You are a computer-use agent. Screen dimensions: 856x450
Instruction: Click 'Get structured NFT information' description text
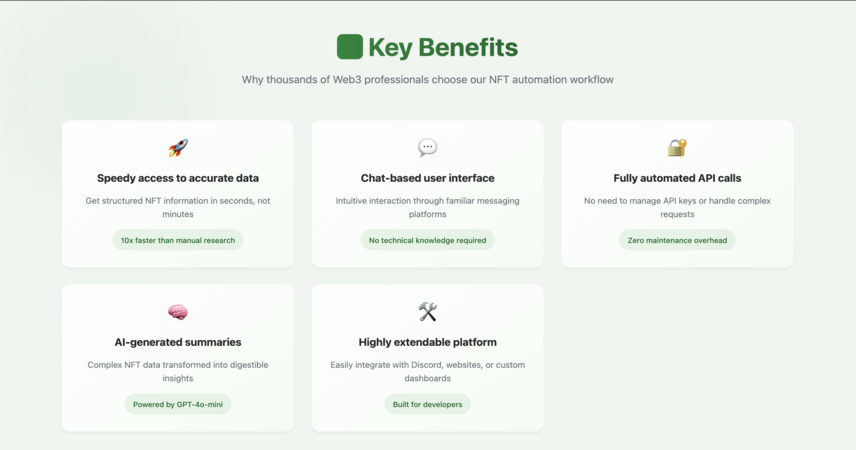(178, 208)
